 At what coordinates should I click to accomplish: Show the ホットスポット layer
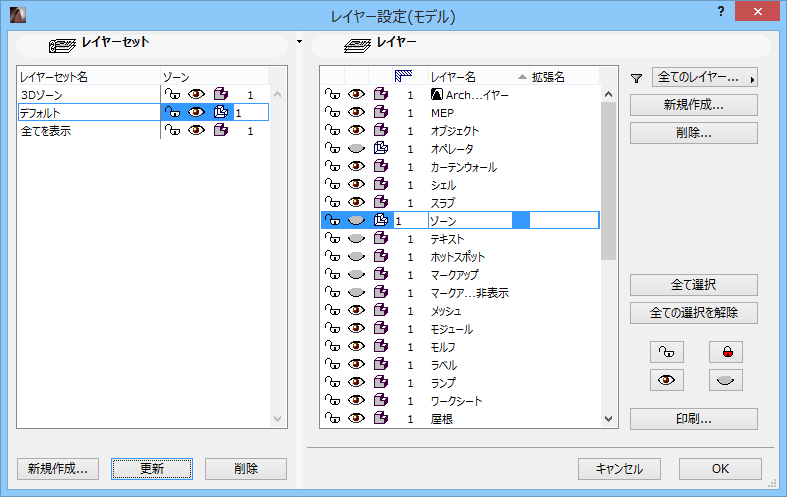click(356, 257)
